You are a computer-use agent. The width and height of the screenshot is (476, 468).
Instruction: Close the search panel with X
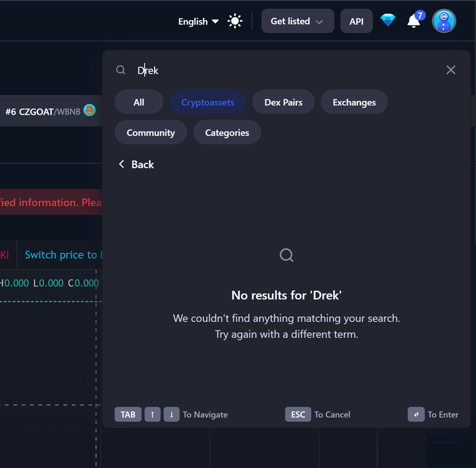tap(450, 70)
